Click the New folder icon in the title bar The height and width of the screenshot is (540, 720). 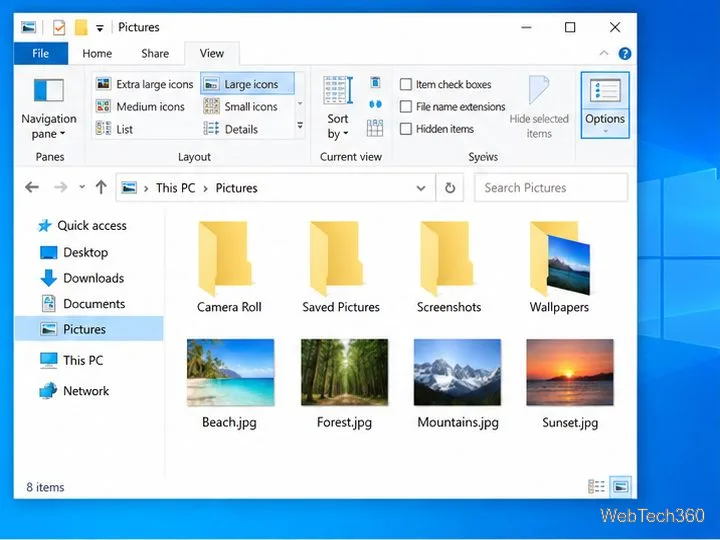coord(81,28)
